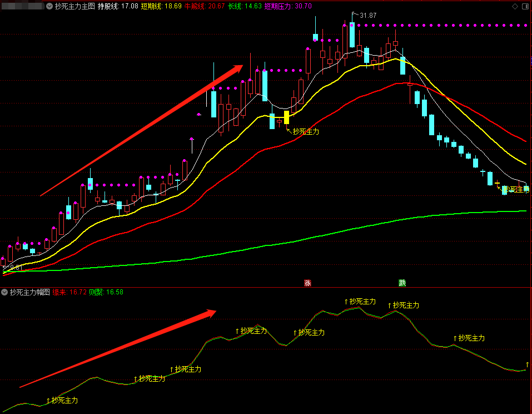Click the green 跌 marker on the axis
The height and width of the screenshot is (414, 532).
[x=402, y=283]
